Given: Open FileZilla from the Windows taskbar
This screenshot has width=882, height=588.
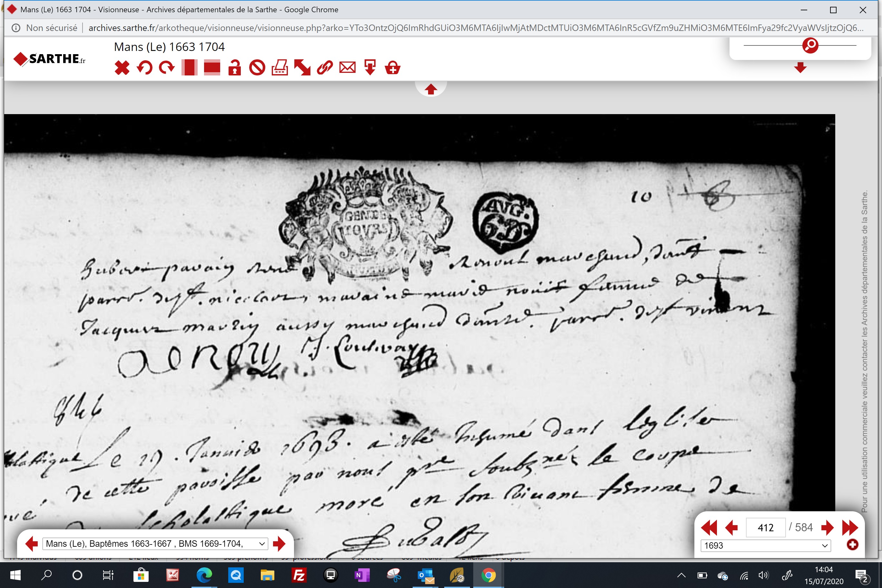Looking at the screenshot, I should coord(299,575).
